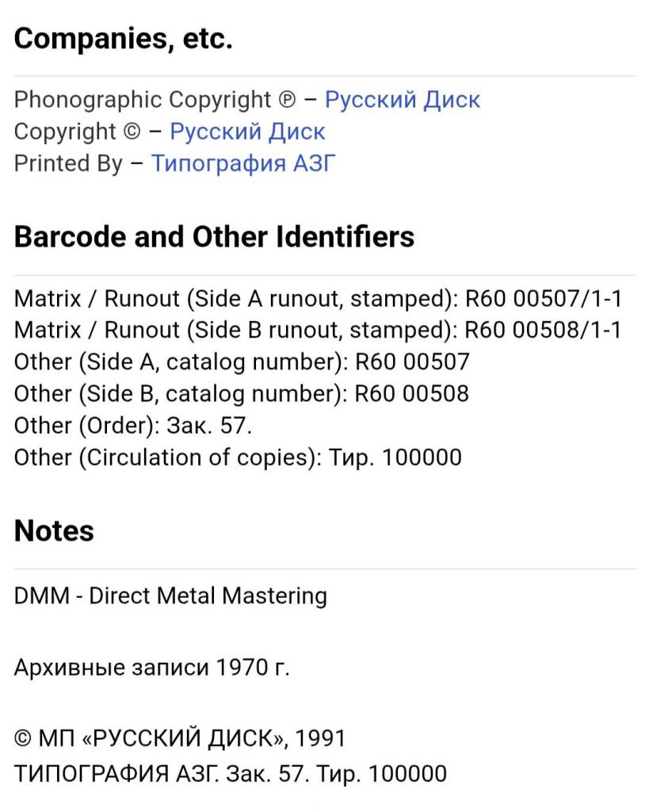
Task: Click the Side B runout matrix line
Action: pyautogui.click(x=318, y=331)
